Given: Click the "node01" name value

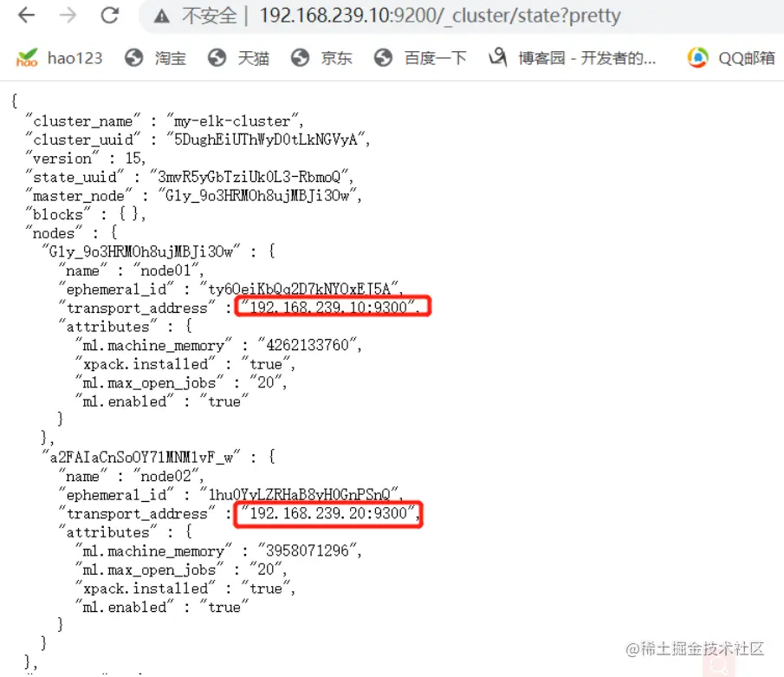Looking at the screenshot, I should click(166, 270).
